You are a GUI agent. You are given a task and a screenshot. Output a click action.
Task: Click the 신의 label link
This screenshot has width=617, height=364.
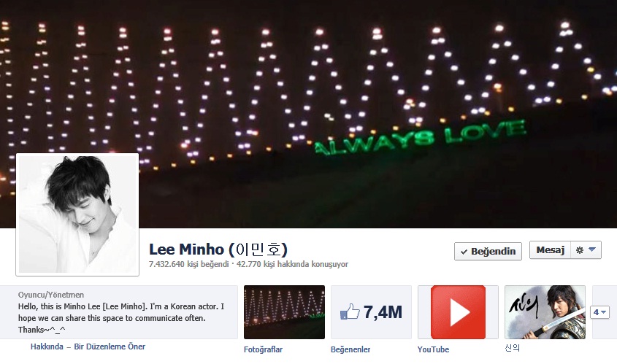click(513, 348)
